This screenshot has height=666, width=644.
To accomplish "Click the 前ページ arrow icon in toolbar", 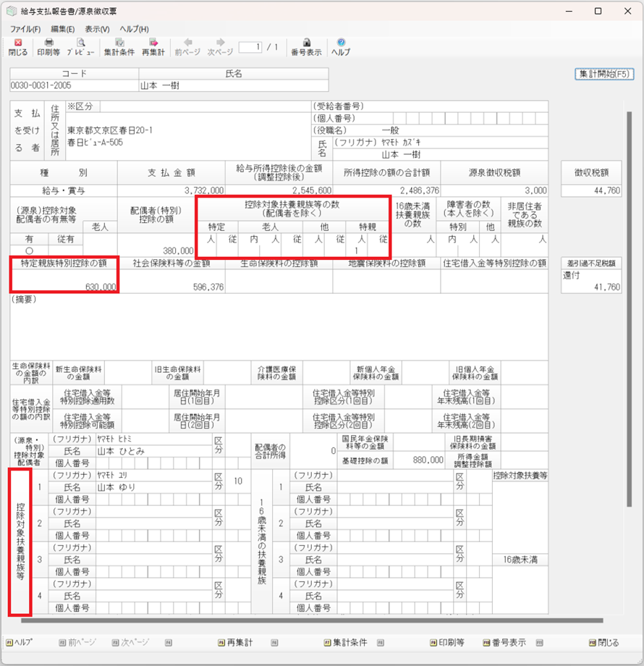I will tap(187, 47).
